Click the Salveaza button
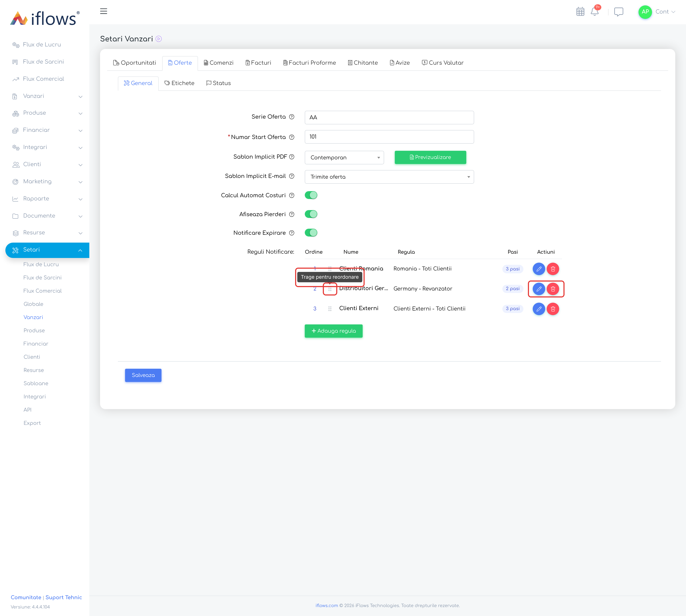 pos(143,375)
